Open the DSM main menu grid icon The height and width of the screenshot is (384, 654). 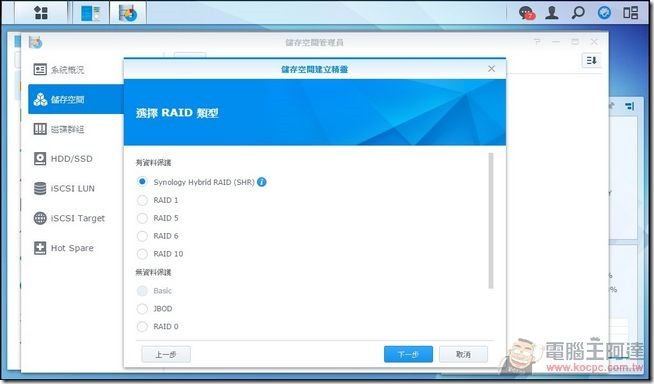tap(40, 13)
